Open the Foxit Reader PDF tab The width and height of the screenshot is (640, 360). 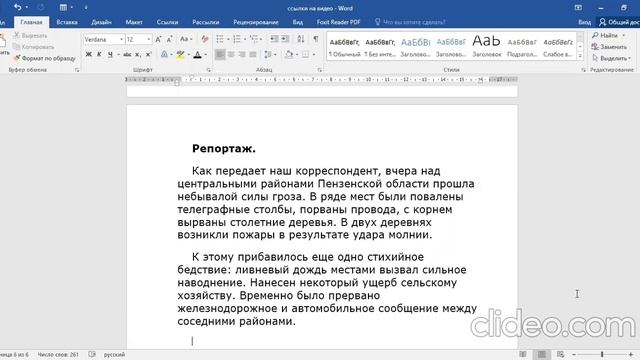click(x=338, y=22)
